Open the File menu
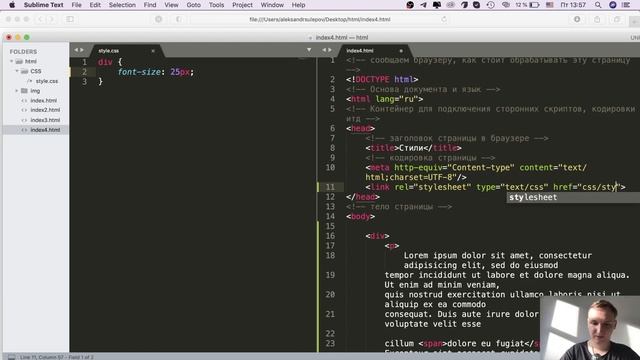The height and width of the screenshot is (360, 640). [76, 5]
